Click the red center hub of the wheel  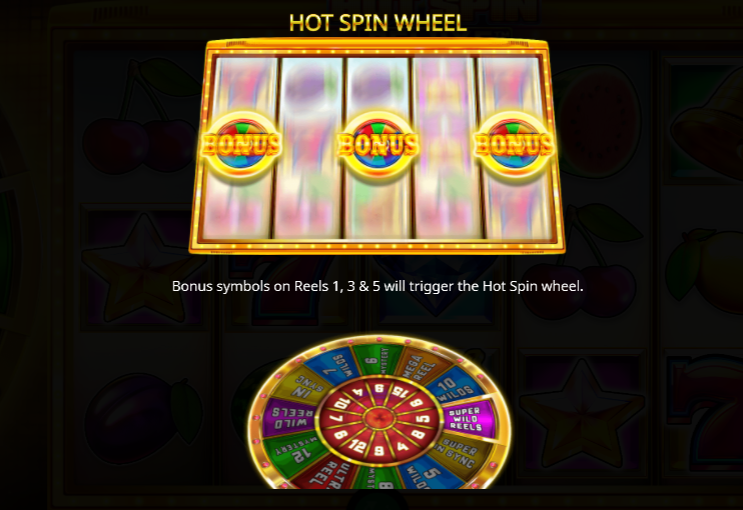[378, 418]
